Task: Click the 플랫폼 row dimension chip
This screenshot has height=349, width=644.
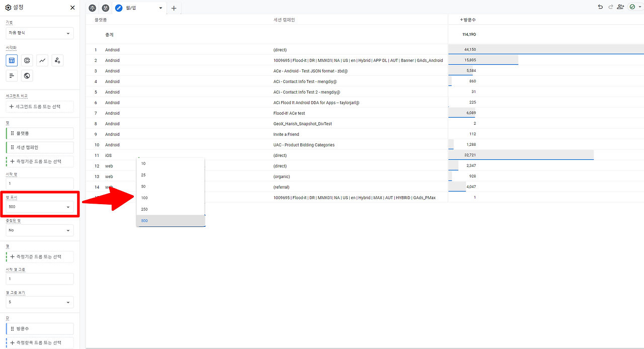Action: (40, 133)
